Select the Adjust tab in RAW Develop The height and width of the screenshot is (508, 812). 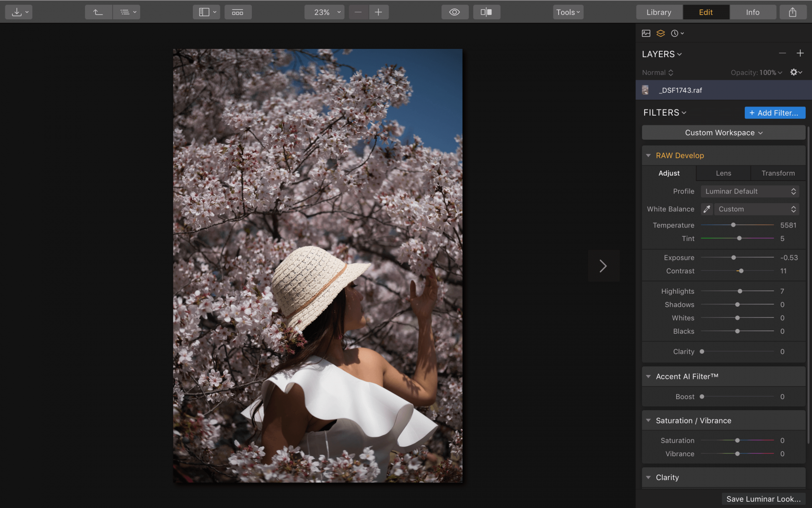669,173
